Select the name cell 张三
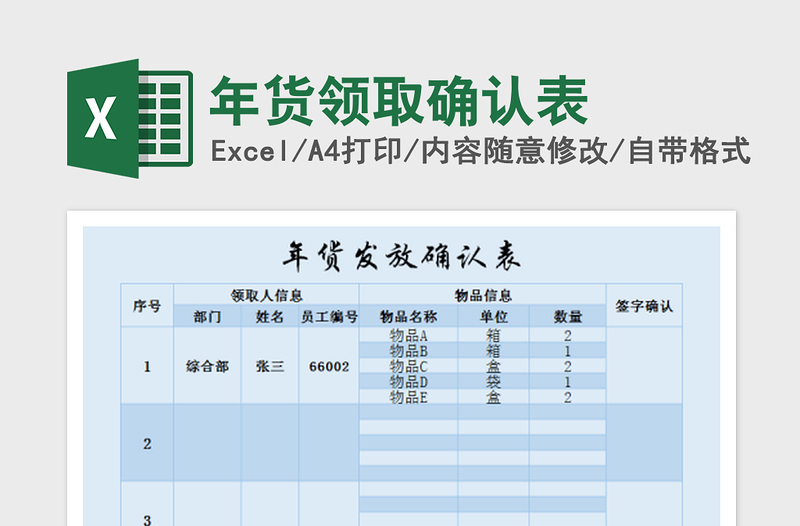This screenshot has height=526, width=800. point(269,366)
